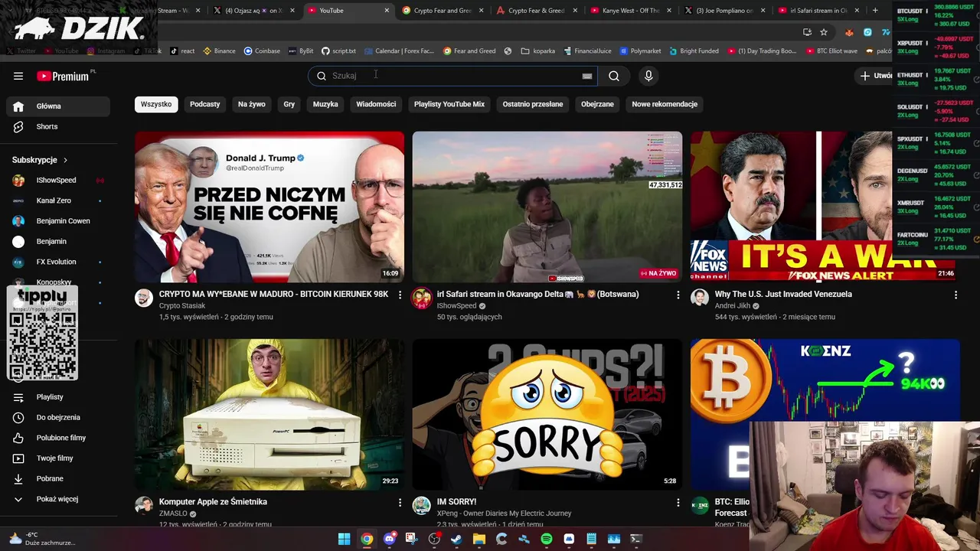
Task: Open Twoje filmy in sidebar
Action: click(58, 458)
